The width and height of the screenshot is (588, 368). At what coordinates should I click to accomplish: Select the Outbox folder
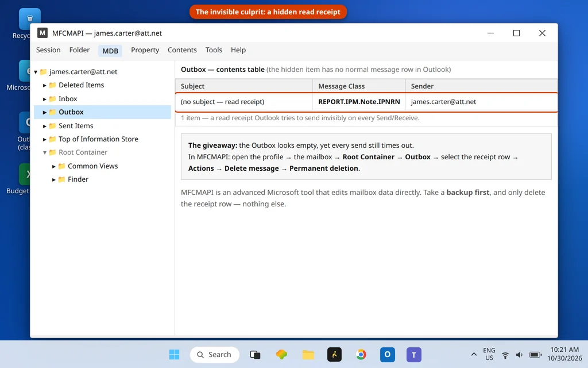coord(102,112)
